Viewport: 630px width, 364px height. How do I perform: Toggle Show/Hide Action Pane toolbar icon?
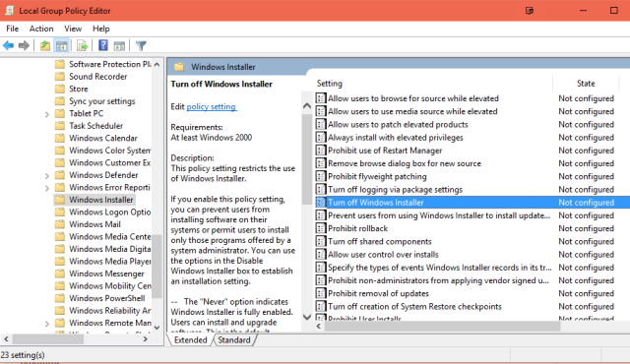coord(119,46)
